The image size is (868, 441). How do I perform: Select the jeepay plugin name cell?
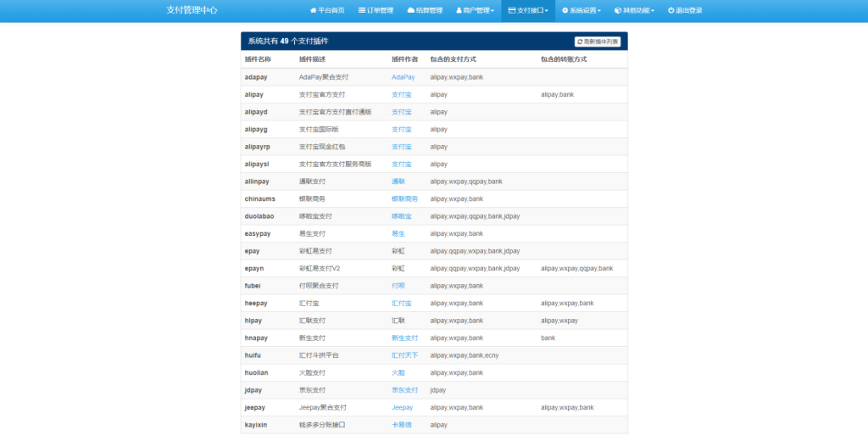coord(254,408)
